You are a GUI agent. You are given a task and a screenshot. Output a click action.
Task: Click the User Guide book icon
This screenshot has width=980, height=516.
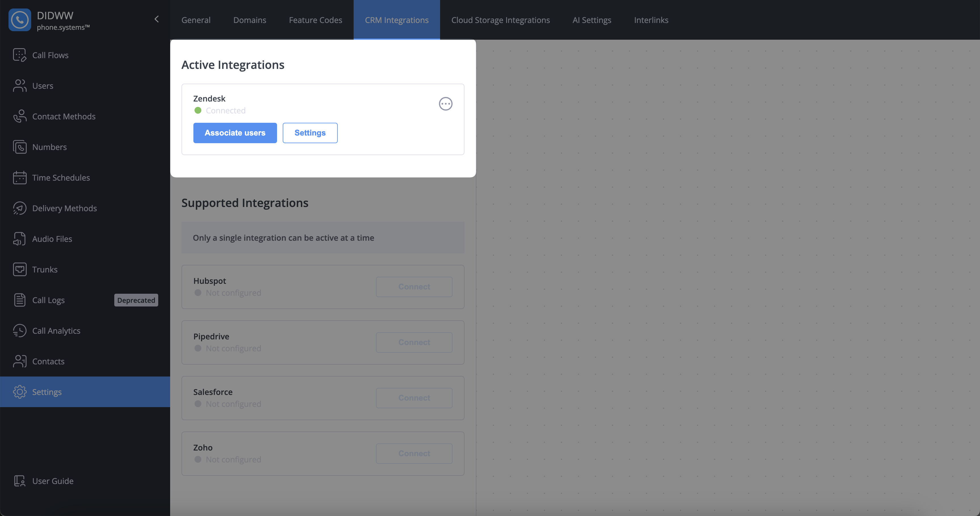tap(19, 481)
